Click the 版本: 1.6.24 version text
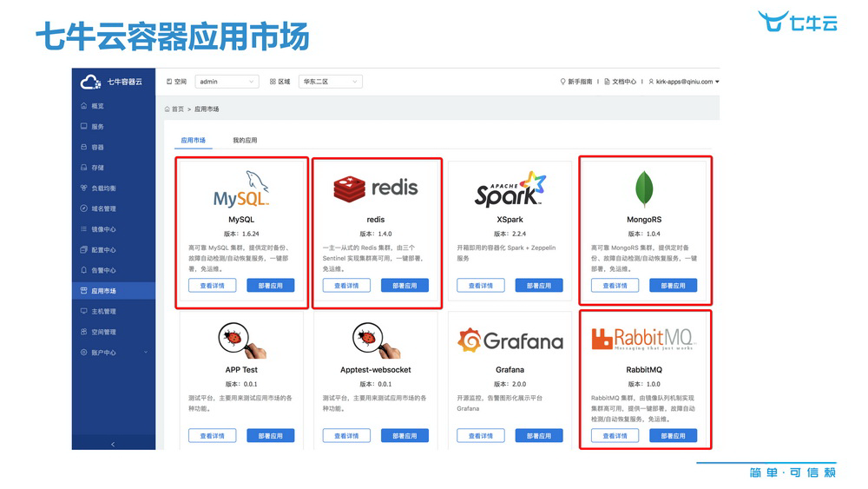868x489 pixels. tap(241, 234)
